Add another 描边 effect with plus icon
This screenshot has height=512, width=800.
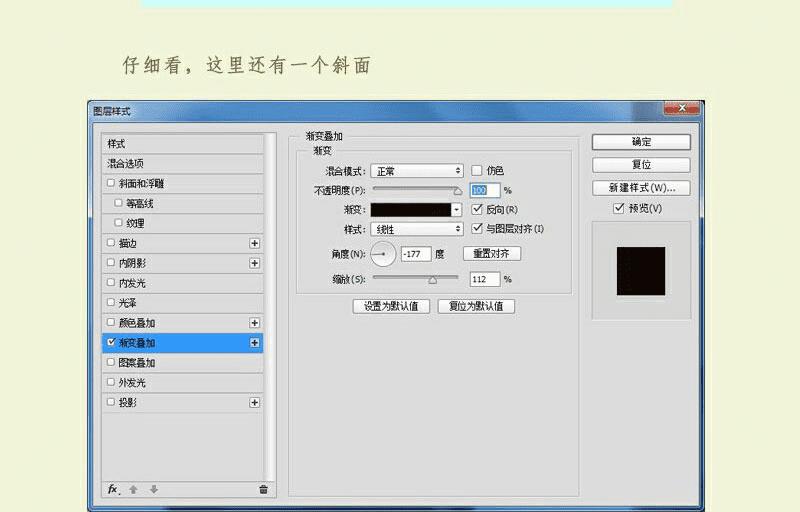(x=255, y=243)
